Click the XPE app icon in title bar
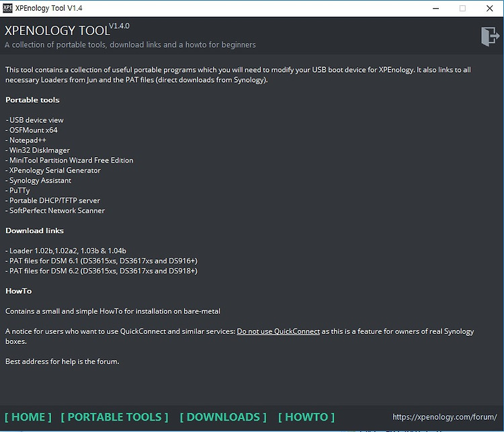 [x=7, y=8]
